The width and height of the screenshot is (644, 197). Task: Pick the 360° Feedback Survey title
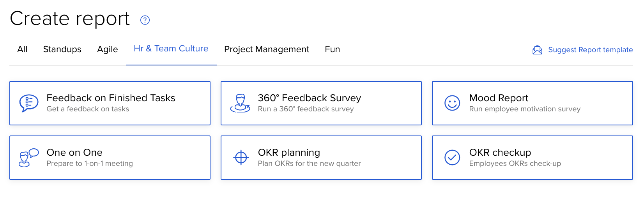click(x=309, y=98)
